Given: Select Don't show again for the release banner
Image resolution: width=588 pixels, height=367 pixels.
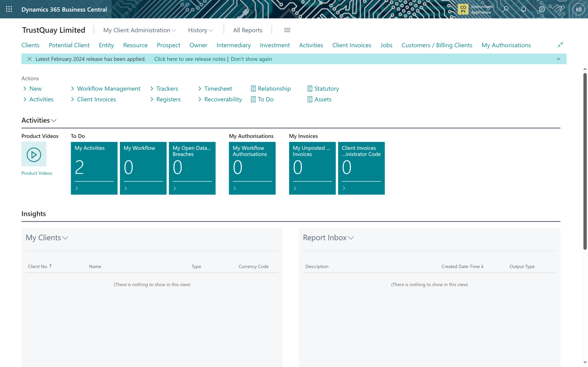Looking at the screenshot, I should tap(251, 59).
